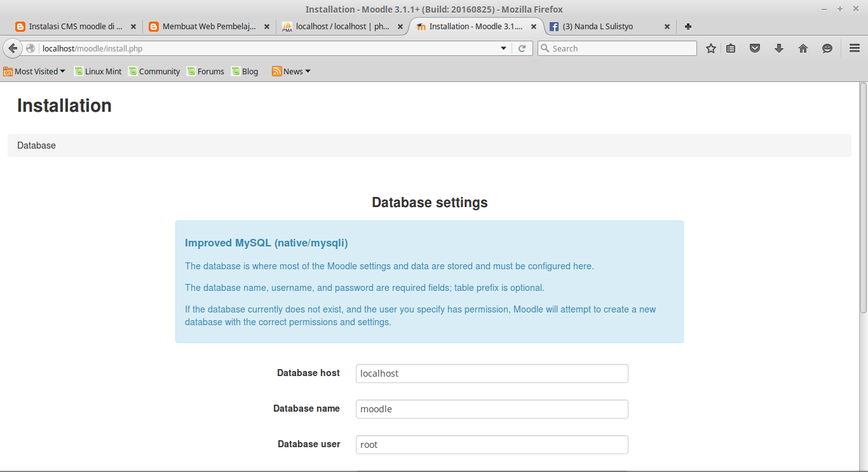
Task: Open the Hello chat smiley icon
Action: coord(827,48)
